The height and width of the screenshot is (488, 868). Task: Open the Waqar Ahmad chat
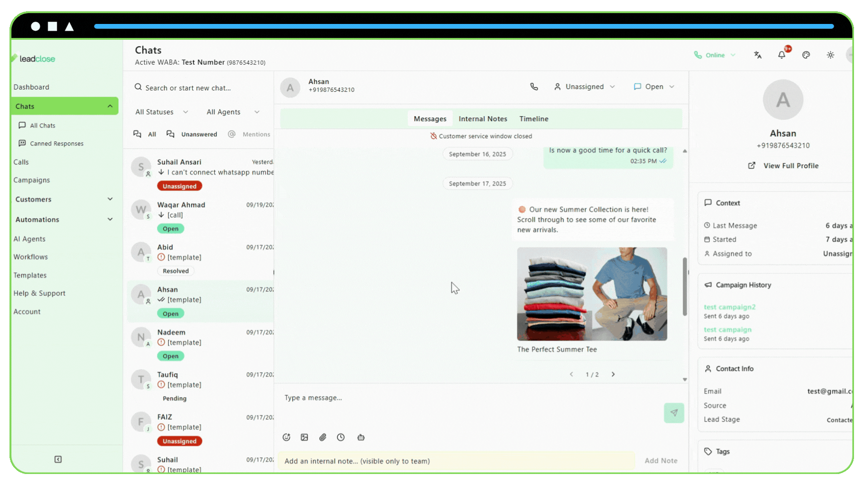pyautogui.click(x=201, y=216)
